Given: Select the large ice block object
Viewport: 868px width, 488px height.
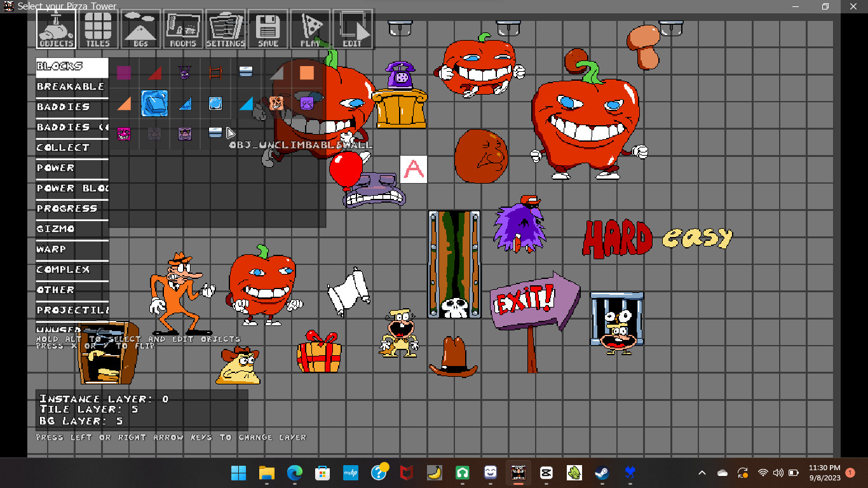Looking at the screenshot, I should click(x=154, y=103).
